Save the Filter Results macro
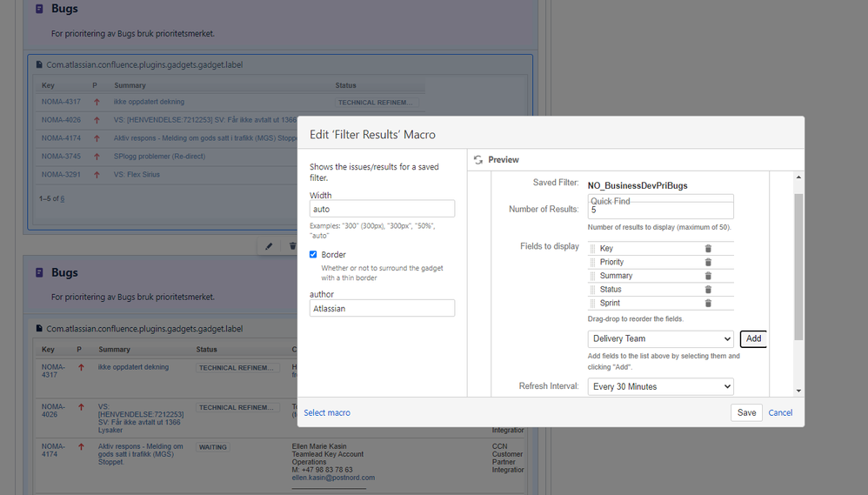868x495 pixels. coord(746,412)
